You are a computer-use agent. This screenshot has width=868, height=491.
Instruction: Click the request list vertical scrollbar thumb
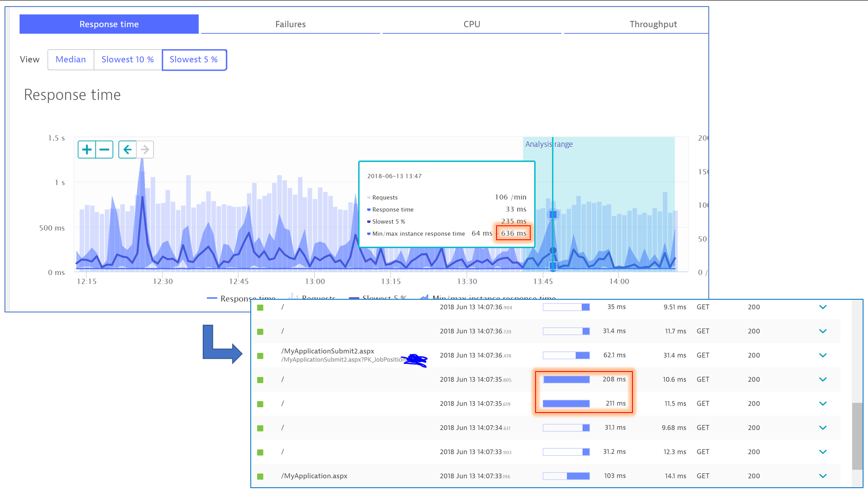click(857, 436)
